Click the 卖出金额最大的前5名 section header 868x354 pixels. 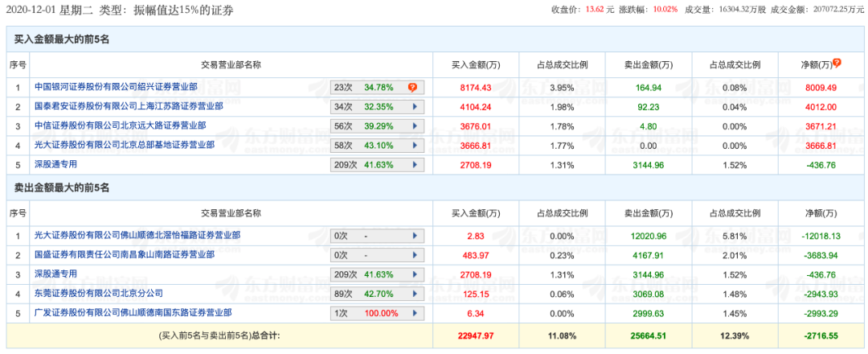(x=61, y=187)
